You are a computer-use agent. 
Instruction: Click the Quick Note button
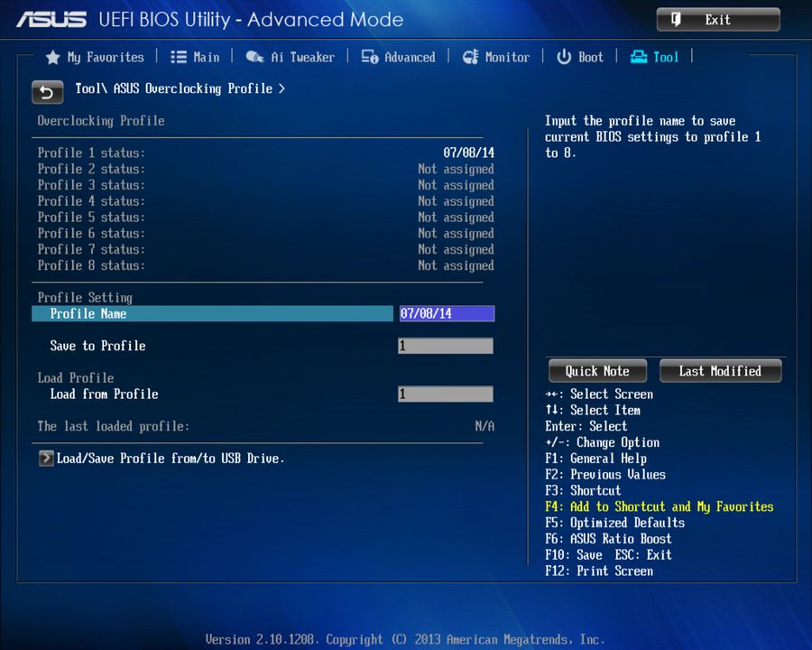click(596, 370)
